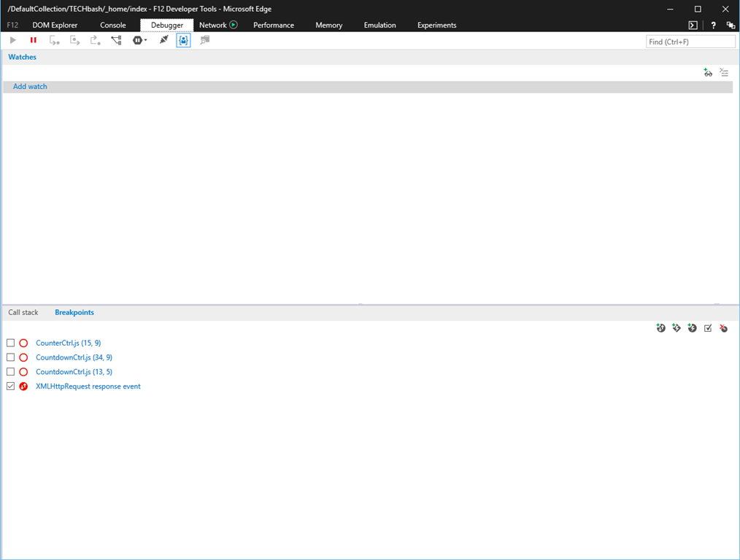Click the red XHR icon beside XMLHttpRequest event
Viewport: 740px width, 560px height.
(23, 386)
